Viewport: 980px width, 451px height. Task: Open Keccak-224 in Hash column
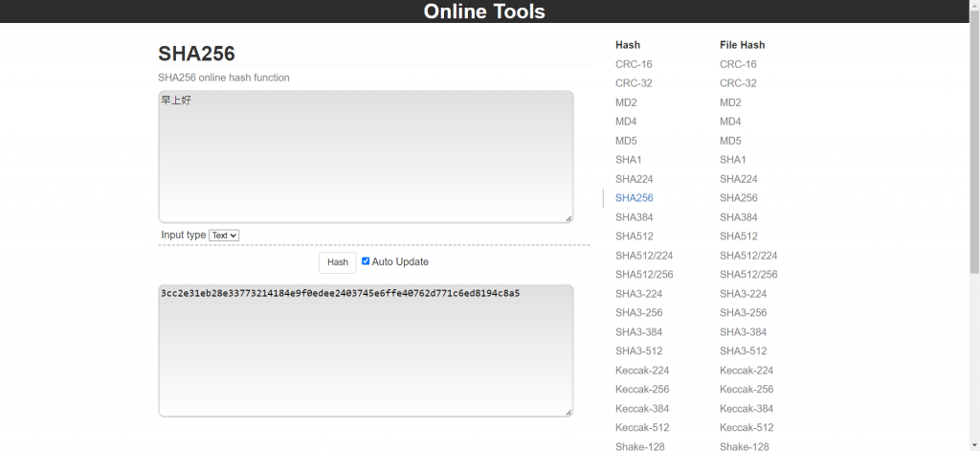click(x=642, y=370)
